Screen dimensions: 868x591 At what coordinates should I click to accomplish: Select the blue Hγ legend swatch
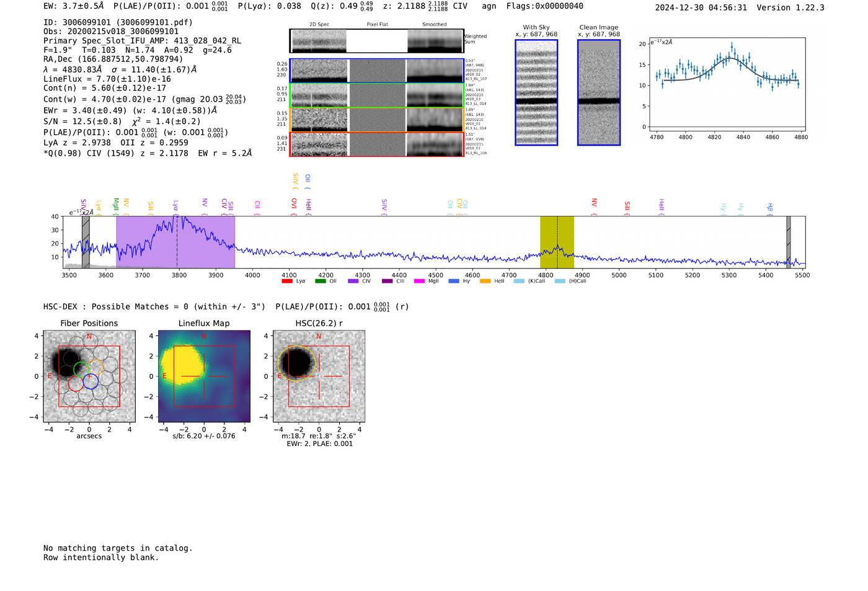(454, 281)
